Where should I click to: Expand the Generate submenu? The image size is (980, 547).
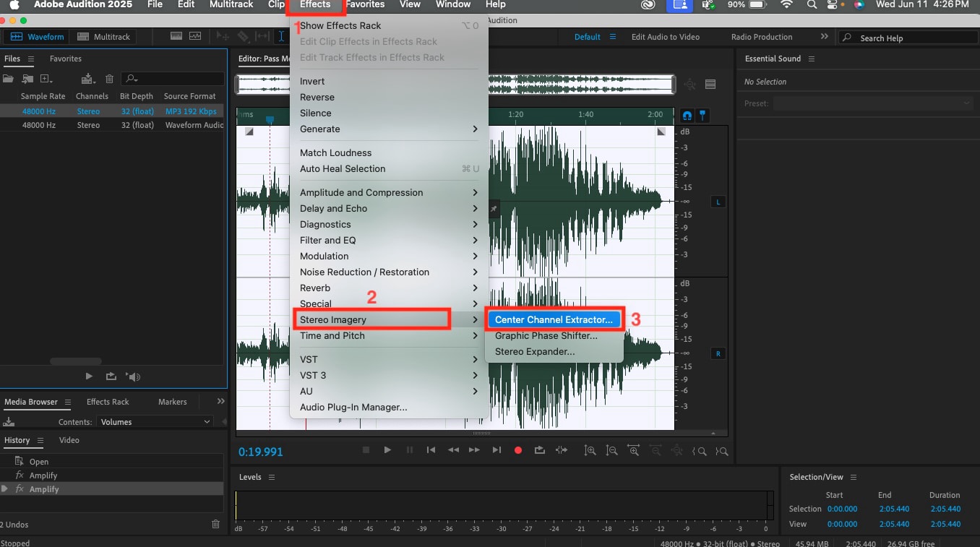tap(390, 129)
